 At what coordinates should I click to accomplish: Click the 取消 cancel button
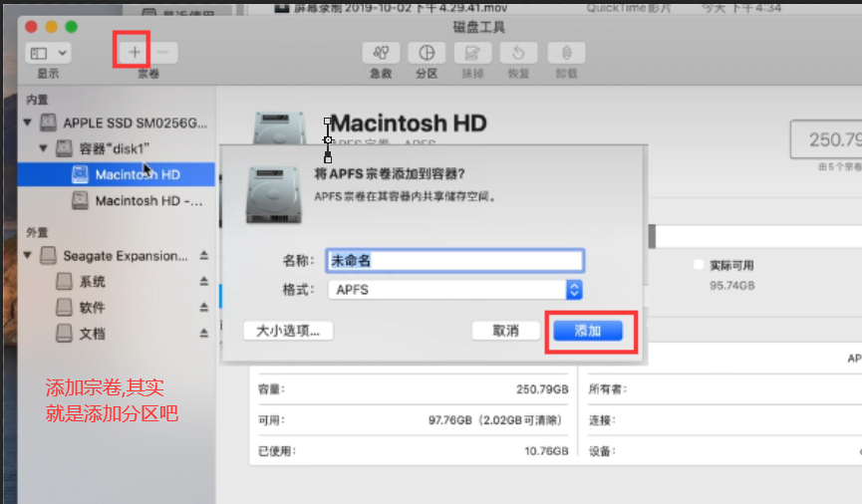tap(506, 331)
